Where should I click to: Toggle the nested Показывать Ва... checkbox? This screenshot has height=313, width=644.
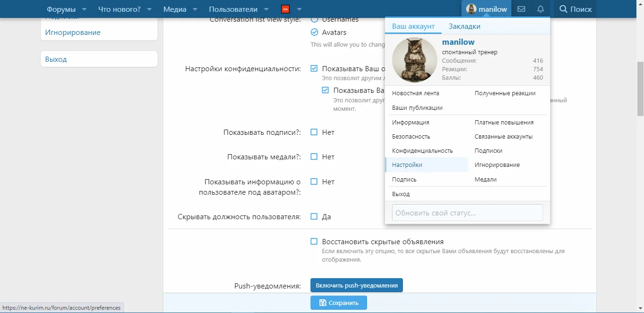[x=326, y=90]
